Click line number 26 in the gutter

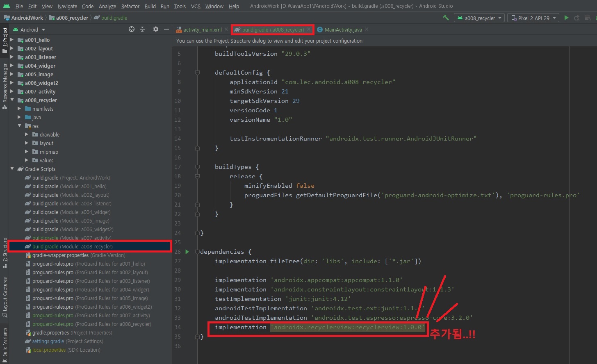[x=178, y=252]
